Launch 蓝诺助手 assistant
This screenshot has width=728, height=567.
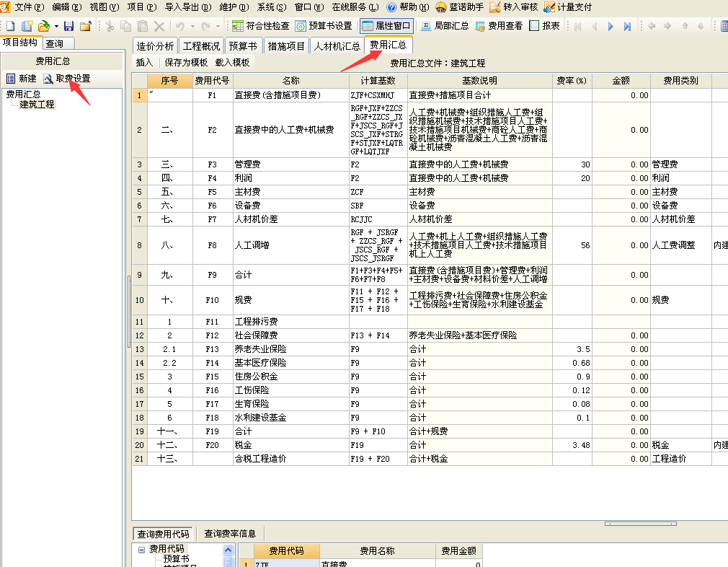point(460,7)
